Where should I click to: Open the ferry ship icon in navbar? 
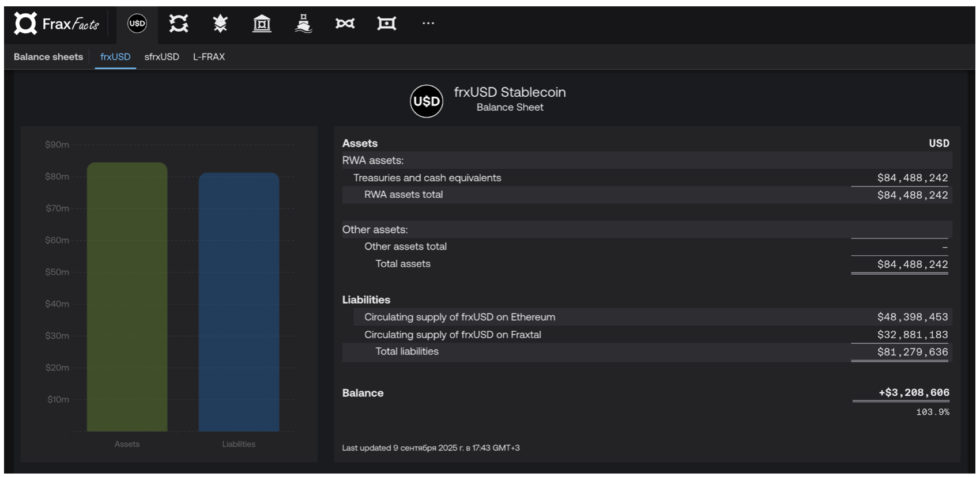pyautogui.click(x=303, y=24)
